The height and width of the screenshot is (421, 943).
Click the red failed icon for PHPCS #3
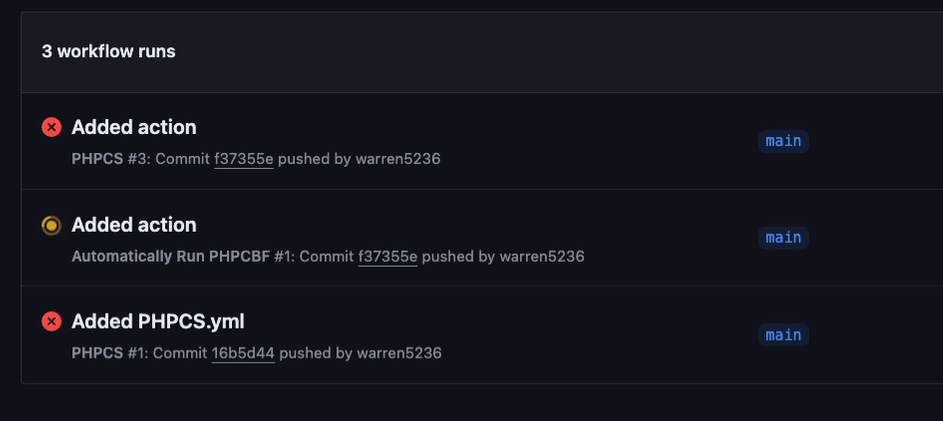pyautogui.click(x=52, y=128)
